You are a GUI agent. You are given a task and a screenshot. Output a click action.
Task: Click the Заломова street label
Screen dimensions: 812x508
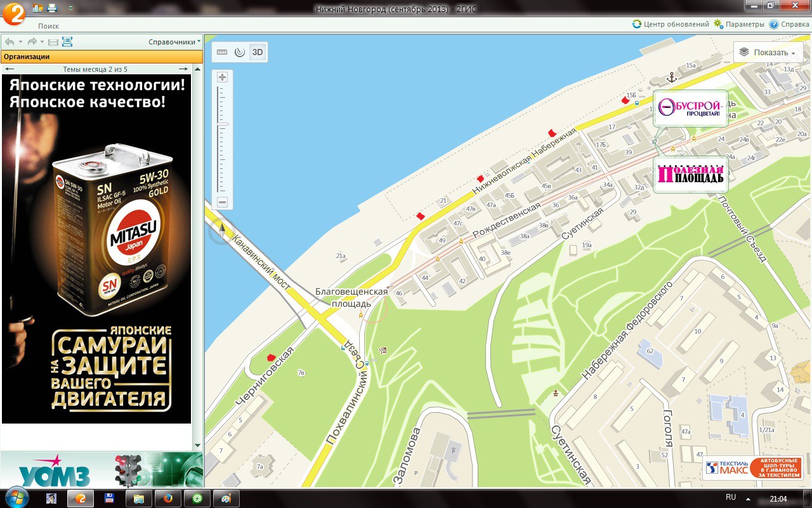407,457
